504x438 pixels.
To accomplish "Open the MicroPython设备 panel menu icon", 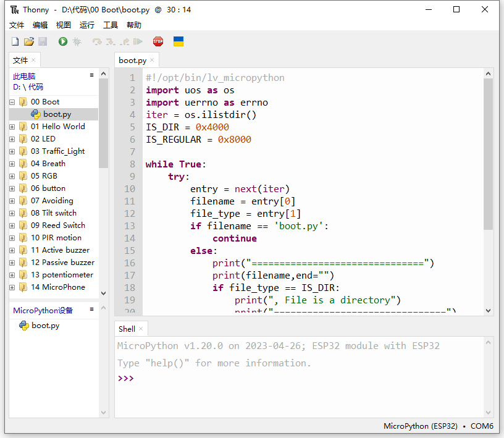I will coord(91,309).
